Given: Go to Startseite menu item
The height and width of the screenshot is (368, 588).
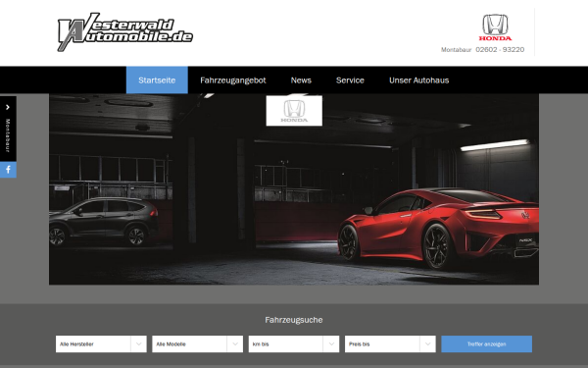Looking at the screenshot, I should (x=157, y=80).
